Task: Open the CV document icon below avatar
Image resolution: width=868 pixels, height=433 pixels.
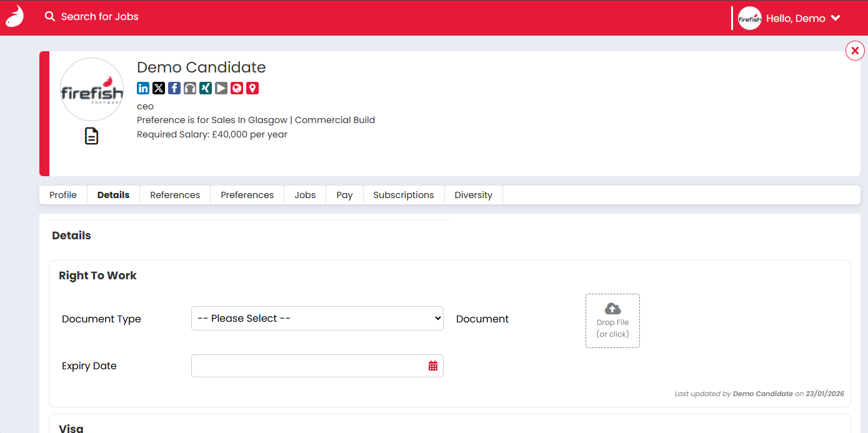Action: [x=92, y=136]
